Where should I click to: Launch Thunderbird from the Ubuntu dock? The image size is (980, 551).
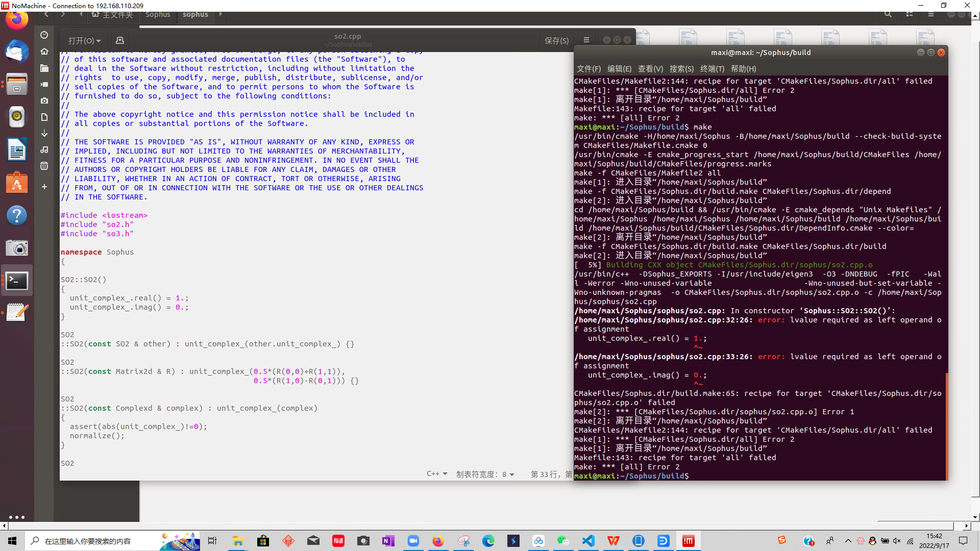pyautogui.click(x=17, y=52)
